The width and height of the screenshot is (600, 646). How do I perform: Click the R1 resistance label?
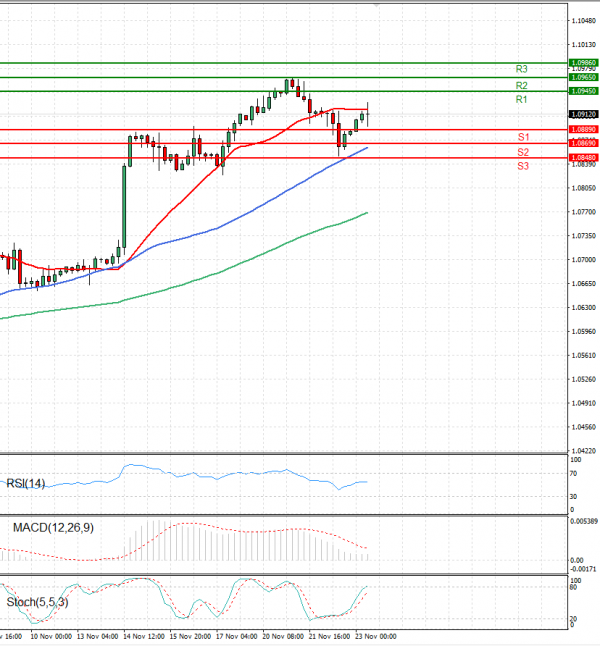[x=521, y=99]
